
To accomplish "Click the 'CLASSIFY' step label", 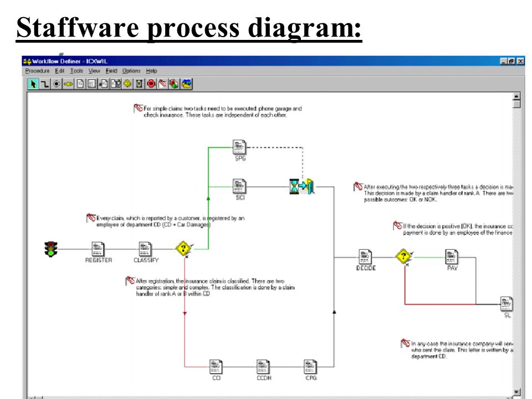I will 146,260.
